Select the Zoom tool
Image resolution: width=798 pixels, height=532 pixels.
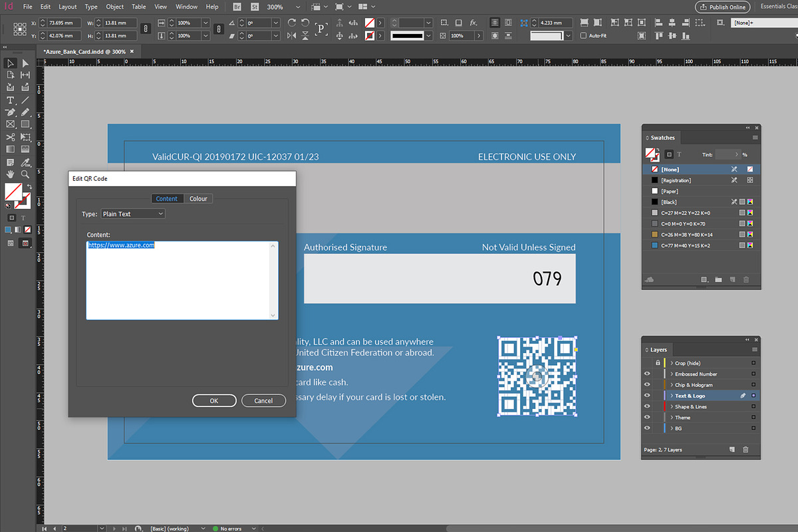(x=25, y=174)
